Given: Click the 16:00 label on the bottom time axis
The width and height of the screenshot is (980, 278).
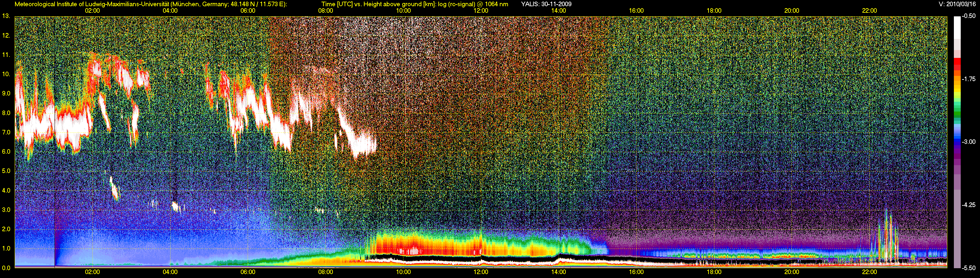Looking at the screenshot, I should (636, 272).
